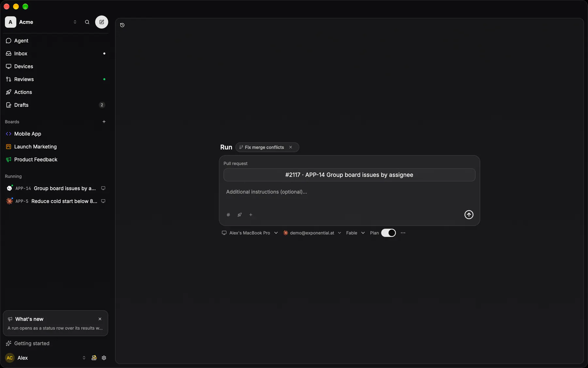Click the Drafts count badge showing 2
This screenshot has height=368, width=588.
tap(102, 105)
